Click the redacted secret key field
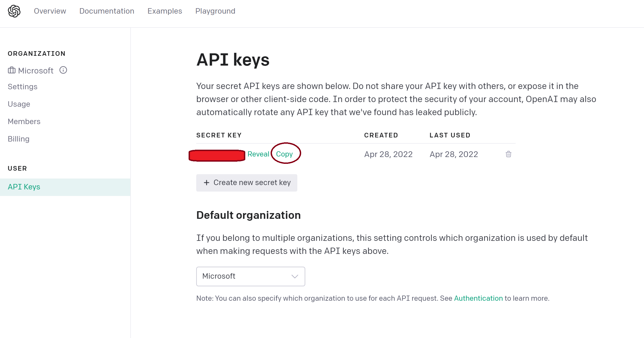This screenshot has height=338, width=644. click(x=217, y=154)
